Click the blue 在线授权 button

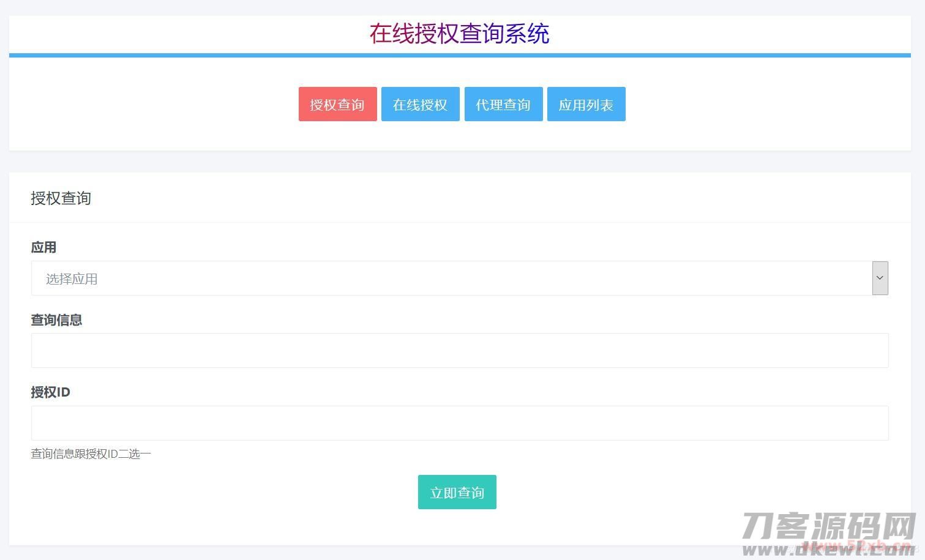pos(420,104)
